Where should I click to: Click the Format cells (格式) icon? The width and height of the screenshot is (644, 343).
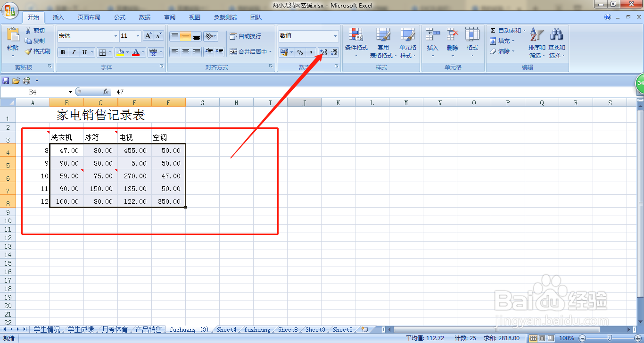[472, 34]
